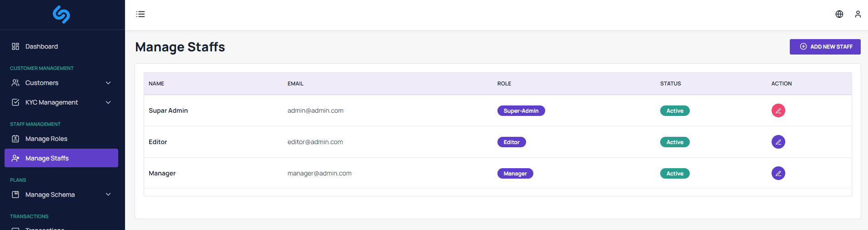The width and height of the screenshot is (868, 230).
Task: Expand the KYC Management submenu
Action: pos(108,102)
